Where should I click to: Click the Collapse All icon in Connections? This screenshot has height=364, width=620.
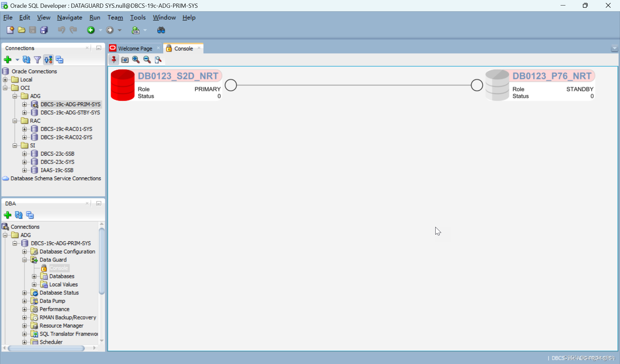(x=59, y=60)
